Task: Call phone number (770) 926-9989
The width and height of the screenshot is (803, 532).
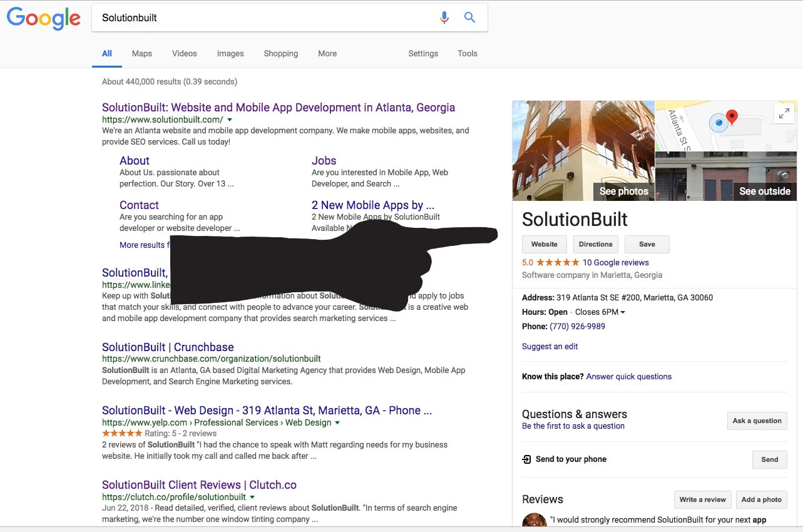Action: (577, 326)
